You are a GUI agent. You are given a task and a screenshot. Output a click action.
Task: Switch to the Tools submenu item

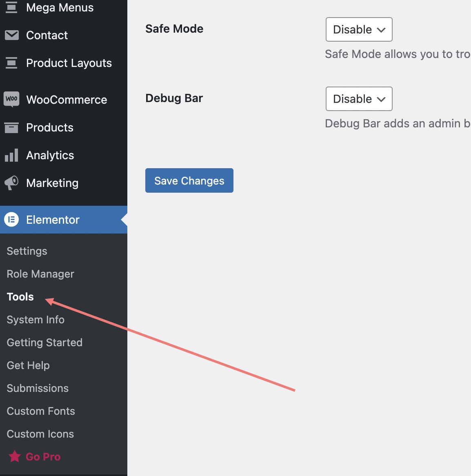point(20,297)
